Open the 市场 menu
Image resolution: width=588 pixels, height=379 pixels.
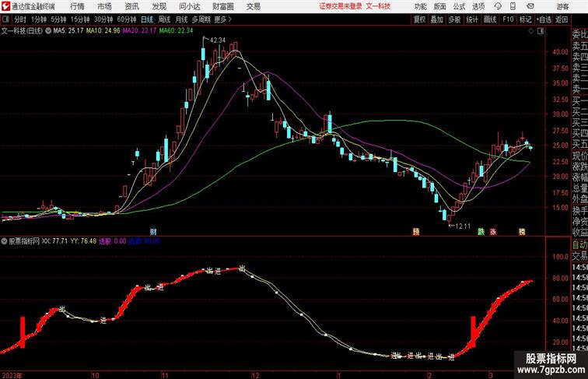104,6
